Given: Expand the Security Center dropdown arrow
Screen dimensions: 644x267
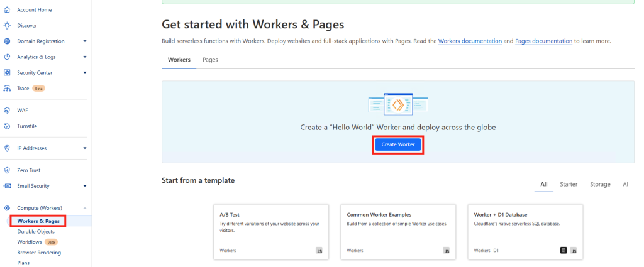Looking at the screenshot, I should [x=85, y=73].
